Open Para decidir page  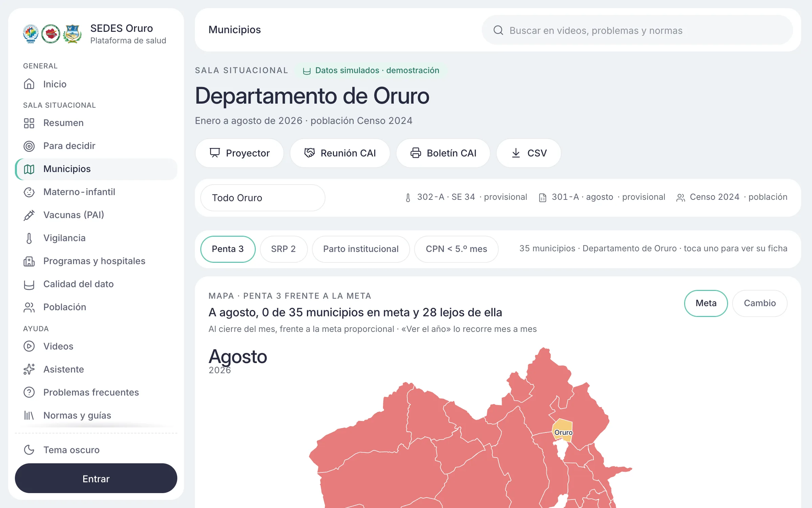96,146
